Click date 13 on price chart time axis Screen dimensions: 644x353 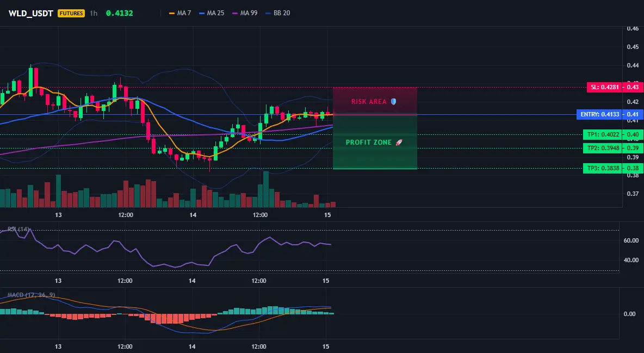[58, 215]
